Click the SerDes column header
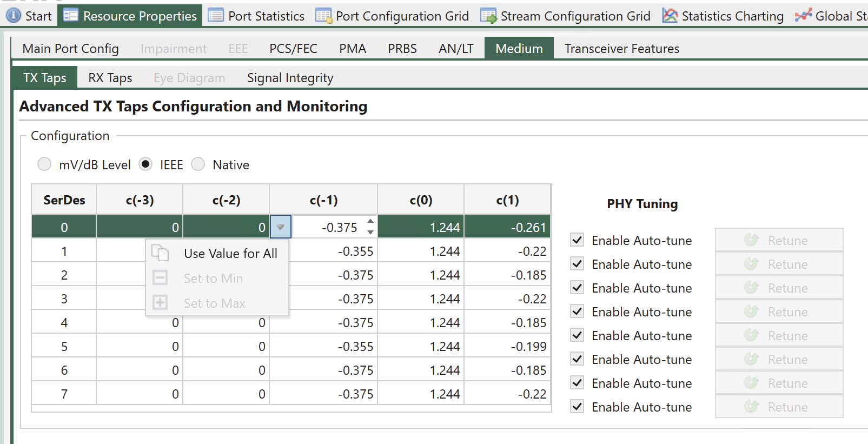Viewport: 868px width, 444px height. (x=64, y=200)
